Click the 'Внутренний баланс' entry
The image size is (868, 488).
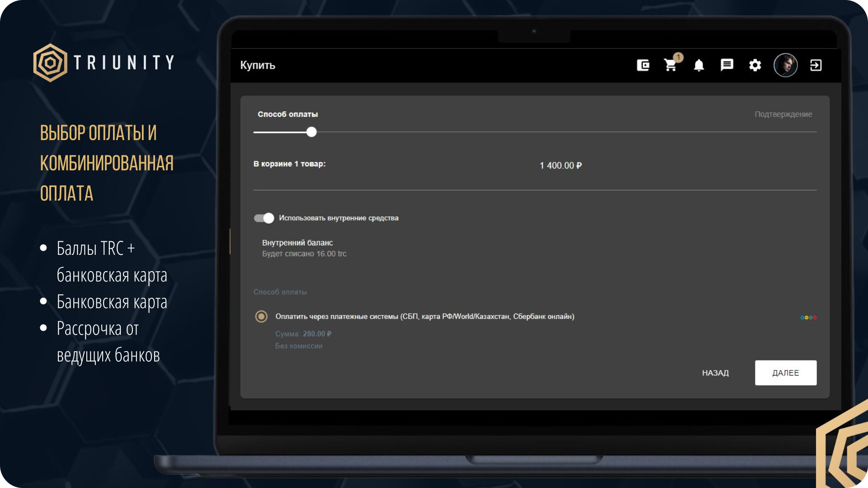297,243
